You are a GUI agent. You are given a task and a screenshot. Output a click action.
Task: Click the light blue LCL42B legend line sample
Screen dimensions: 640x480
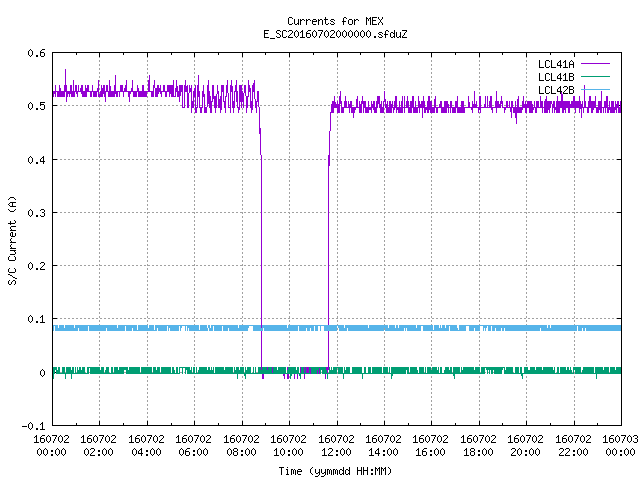pos(595,89)
